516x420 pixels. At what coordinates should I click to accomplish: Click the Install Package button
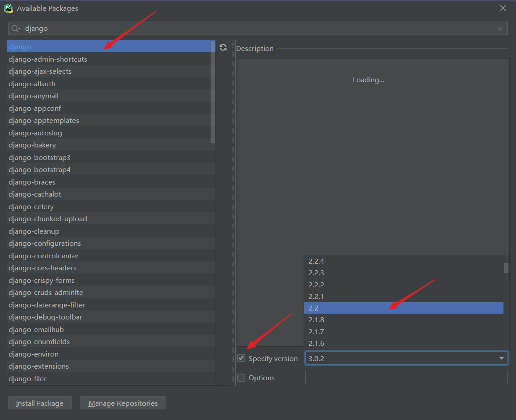coord(40,403)
